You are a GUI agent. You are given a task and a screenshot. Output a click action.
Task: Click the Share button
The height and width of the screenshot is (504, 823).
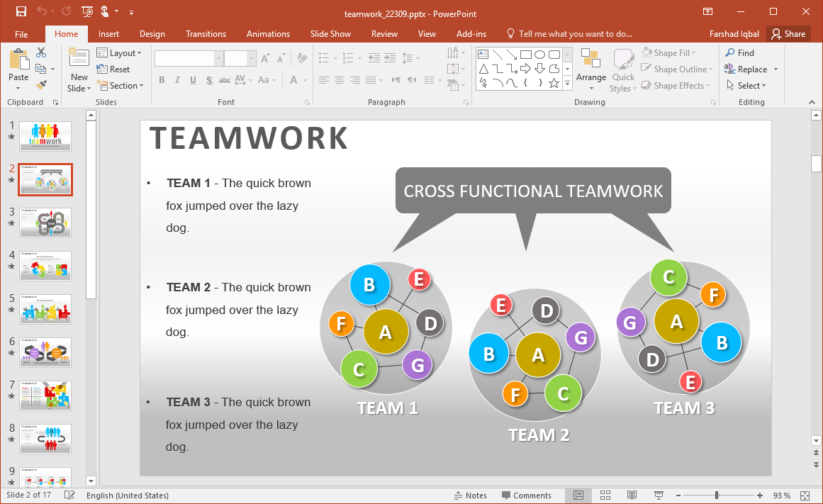pos(788,34)
